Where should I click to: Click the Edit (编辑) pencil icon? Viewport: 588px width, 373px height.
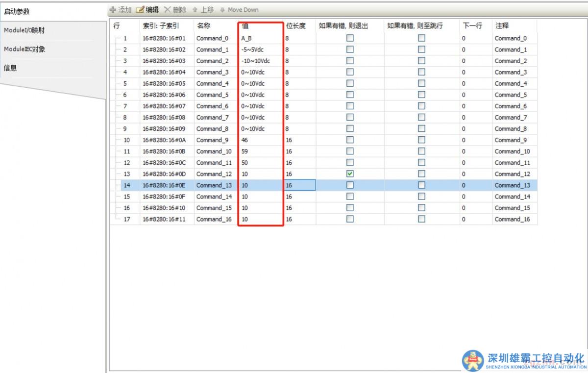pos(140,10)
